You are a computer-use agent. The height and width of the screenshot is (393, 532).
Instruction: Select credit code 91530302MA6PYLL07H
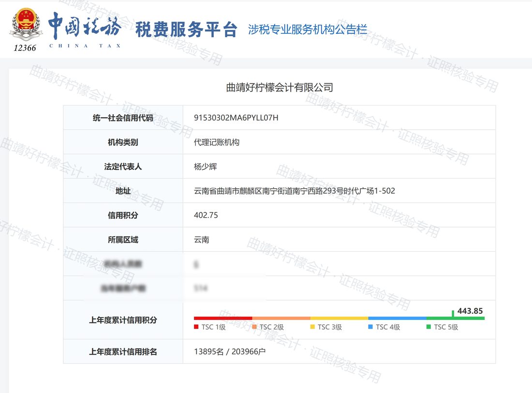tap(236, 118)
